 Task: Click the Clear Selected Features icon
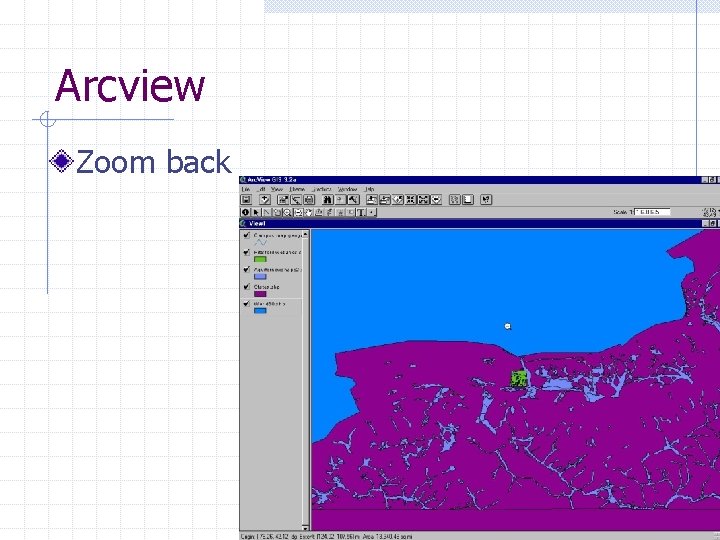(468, 199)
